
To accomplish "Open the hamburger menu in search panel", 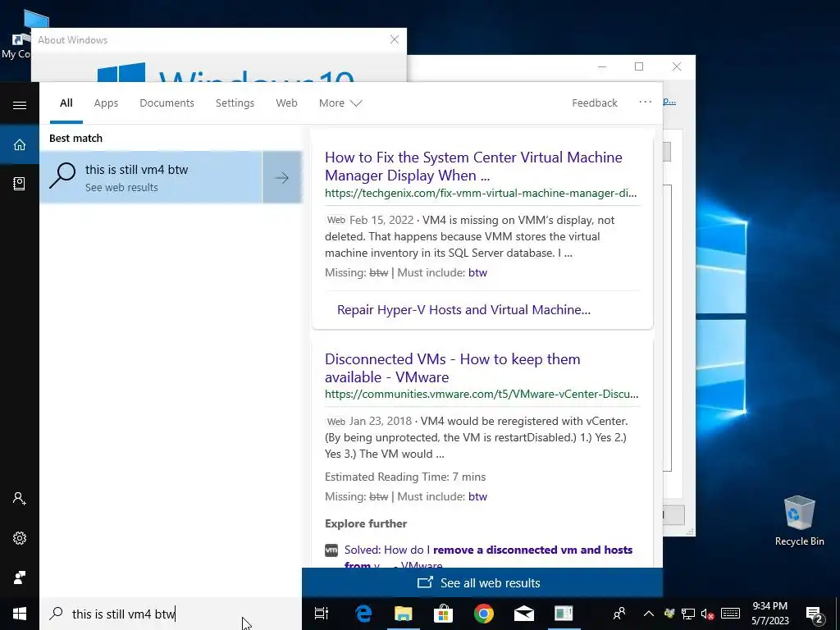I will 20,105.
